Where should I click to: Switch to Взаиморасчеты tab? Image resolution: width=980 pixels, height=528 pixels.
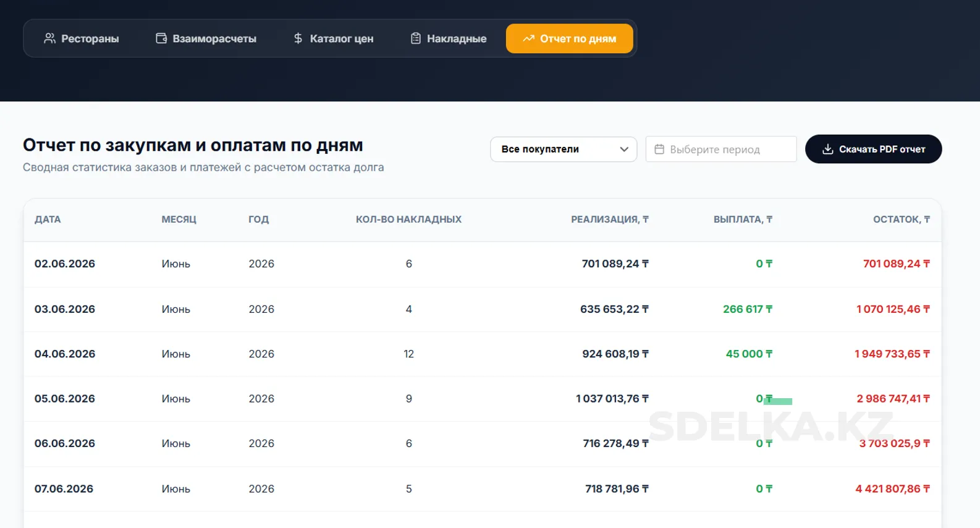click(206, 38)
